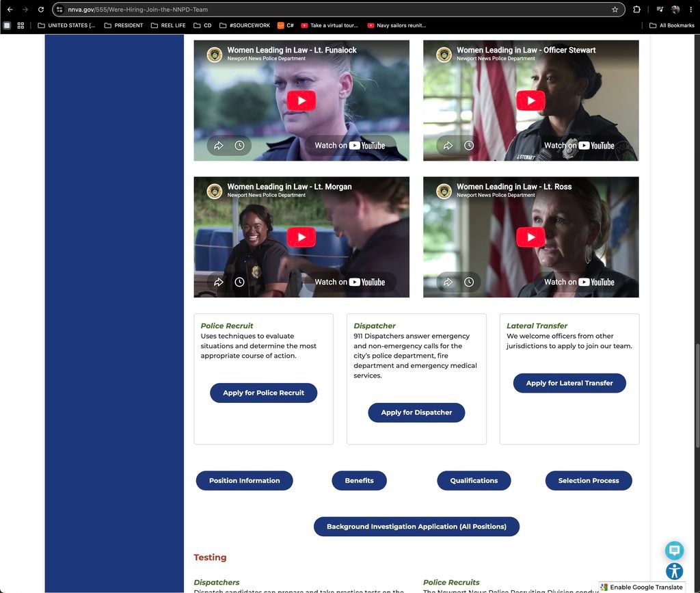Play the Lt. Morgan video
Viewport: 700px width, 593px height.
point(301,237)
